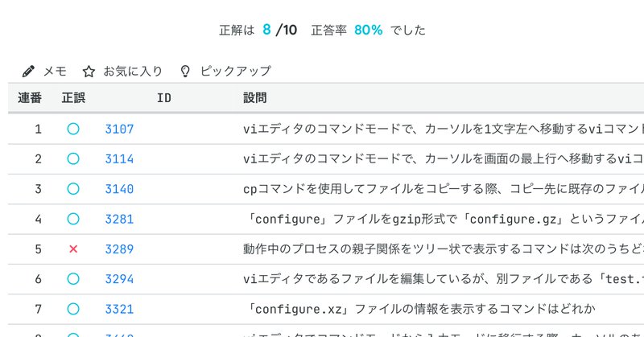Click correct circle mark in row 6
The width and height of the screenshot is (644, 337).
(x=73, y=278)
